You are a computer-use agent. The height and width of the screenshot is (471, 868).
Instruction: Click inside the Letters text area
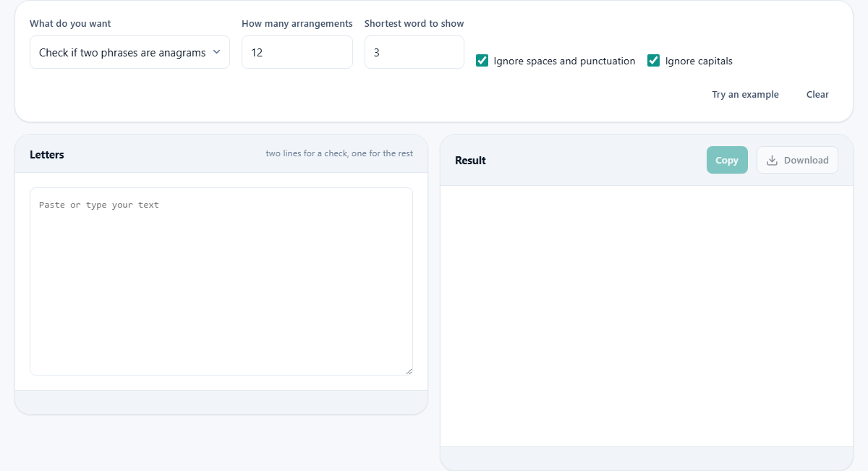pyautogui.click(x=221, y=281)
